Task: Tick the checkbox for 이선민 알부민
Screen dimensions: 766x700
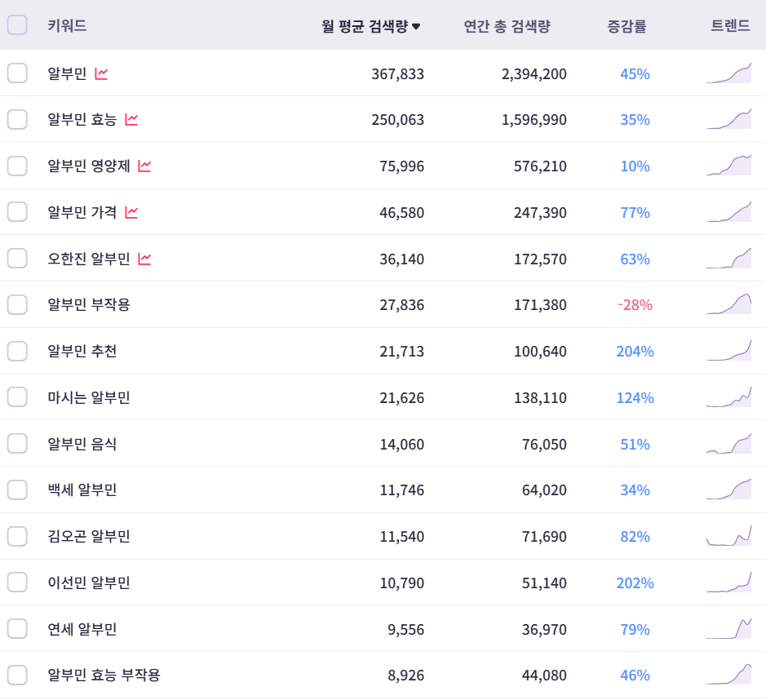Action: (17, 583)
